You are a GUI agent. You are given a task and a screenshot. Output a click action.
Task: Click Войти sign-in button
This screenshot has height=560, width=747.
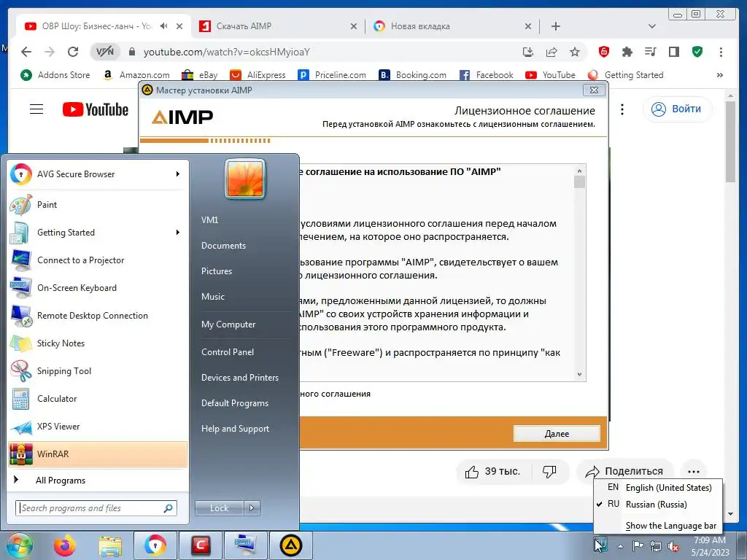click(x=677, y=109)
